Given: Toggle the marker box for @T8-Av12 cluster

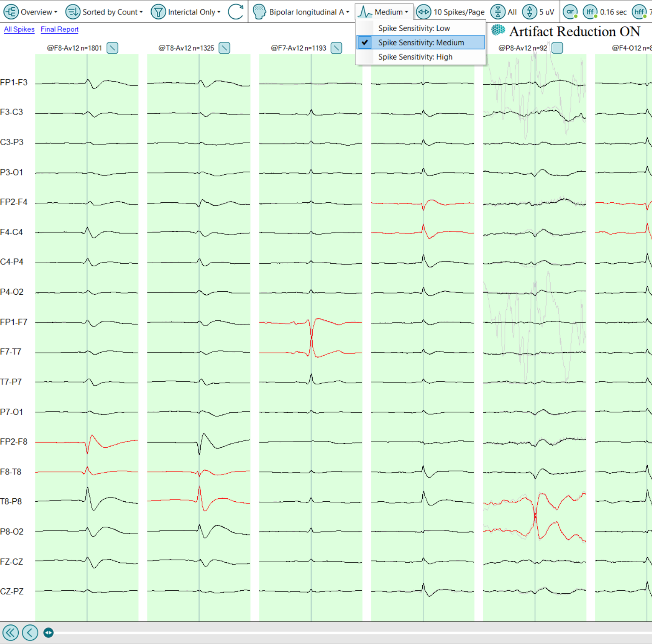Looking at the screenshot, I should 225,48.
